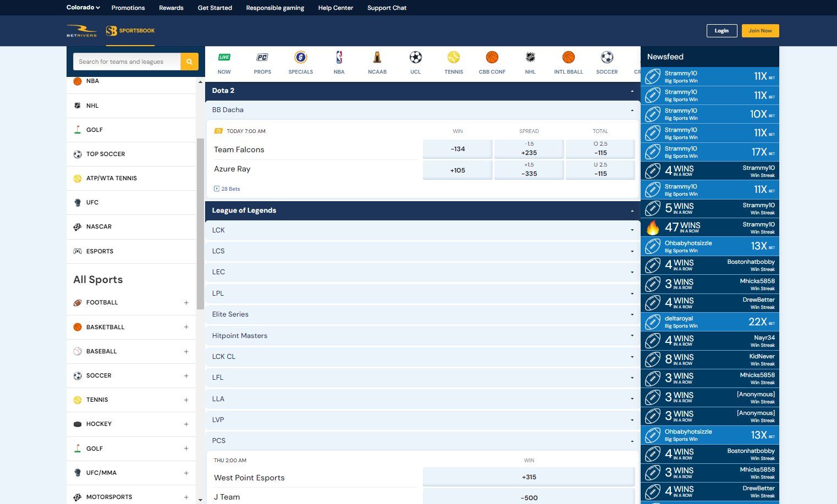837x504 pixels.
Task: Click the Hitpoint Masters league row
Action: (422, 336)
